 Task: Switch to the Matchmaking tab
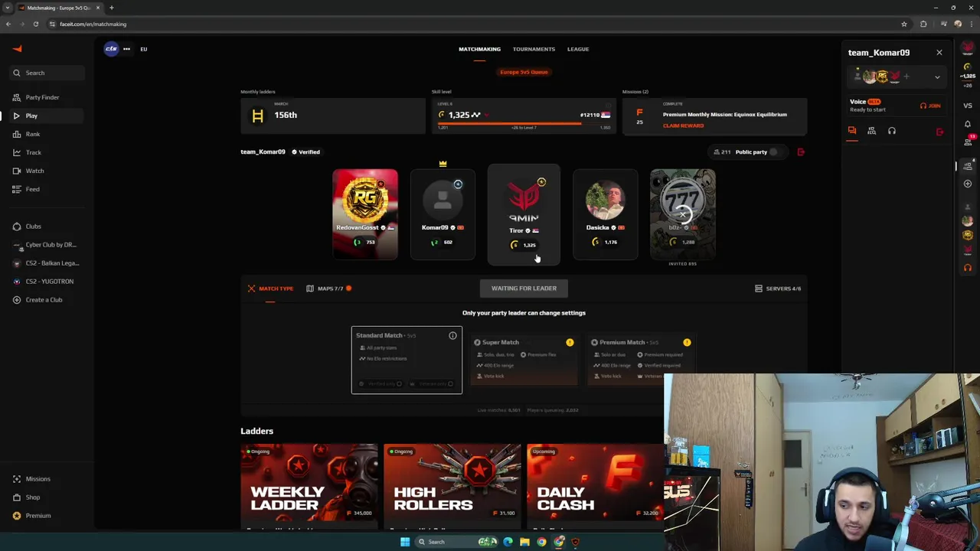click(479, 49)
